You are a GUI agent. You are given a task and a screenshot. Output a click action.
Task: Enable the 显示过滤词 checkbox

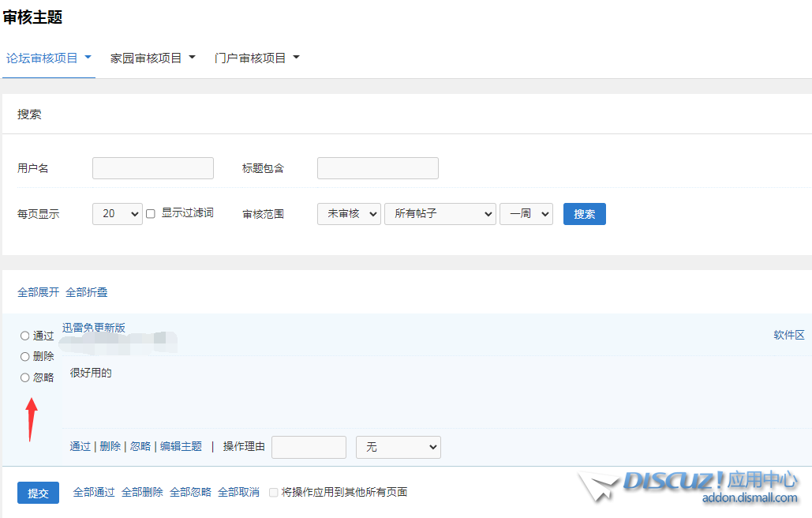click(151, 214)
